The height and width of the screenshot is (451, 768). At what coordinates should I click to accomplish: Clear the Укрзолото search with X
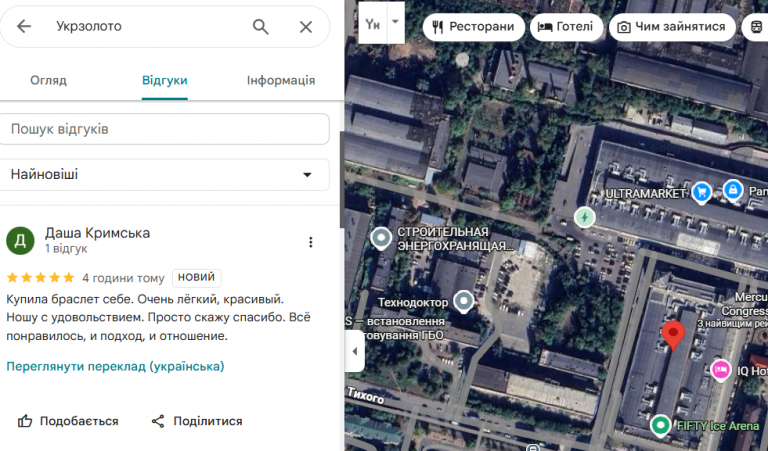(x=306, y=27)
